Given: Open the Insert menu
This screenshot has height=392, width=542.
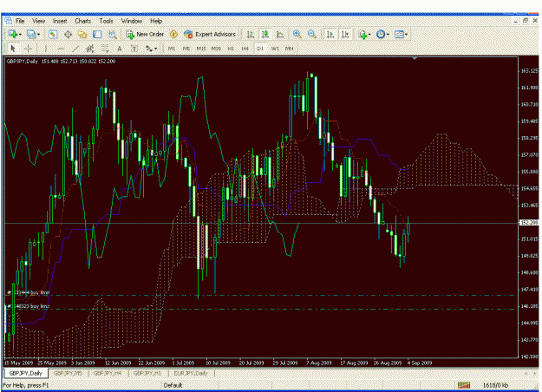Looking at the screenshot, I should tap(60, 21).
